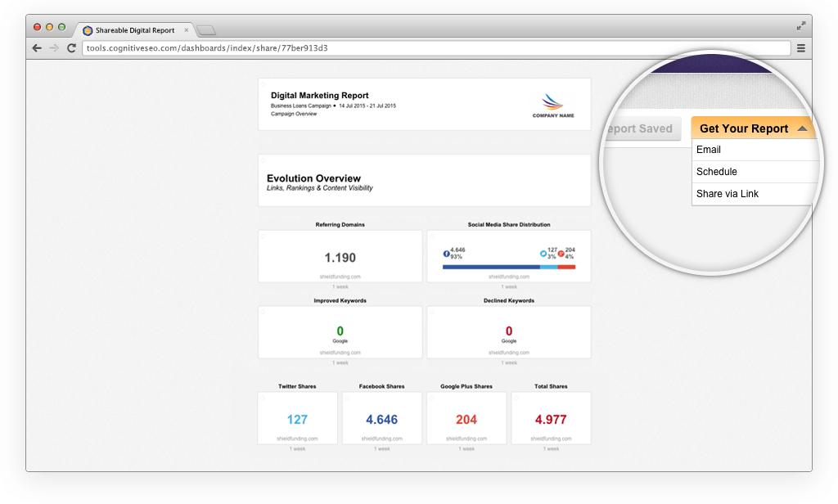Click the Facebook Shares 4.646 value

381,420
